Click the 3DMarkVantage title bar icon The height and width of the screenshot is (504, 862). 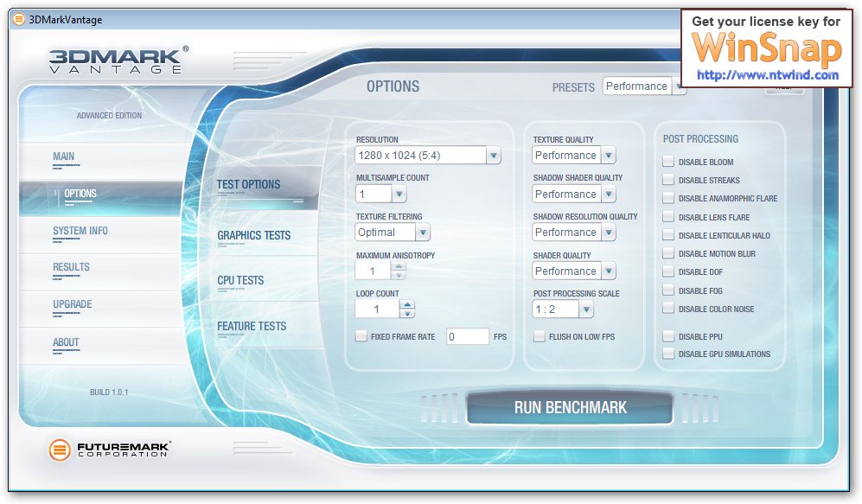point(19,20)
